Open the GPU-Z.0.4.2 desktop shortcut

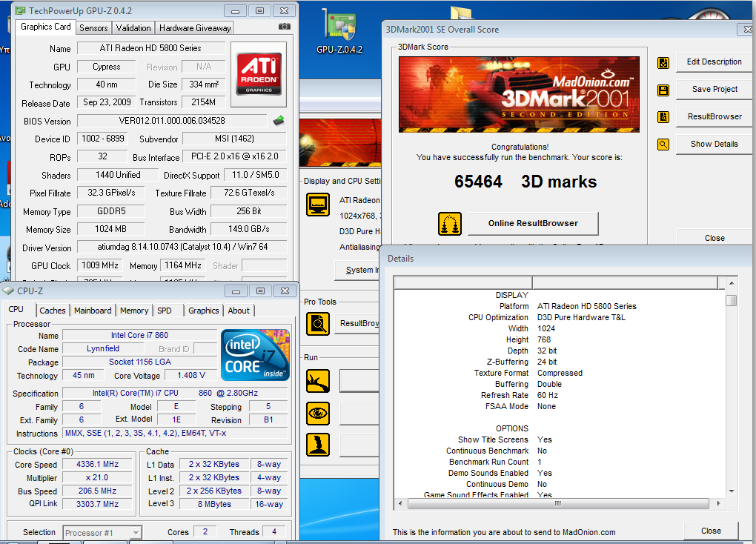339,33
